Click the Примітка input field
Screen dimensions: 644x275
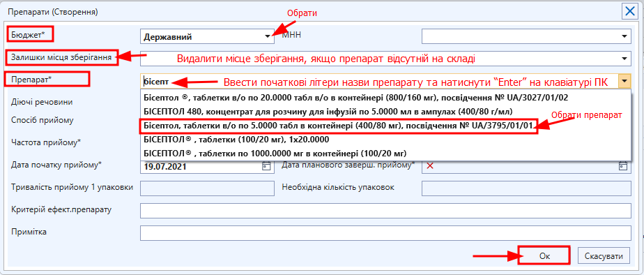[x=385, y=232]
